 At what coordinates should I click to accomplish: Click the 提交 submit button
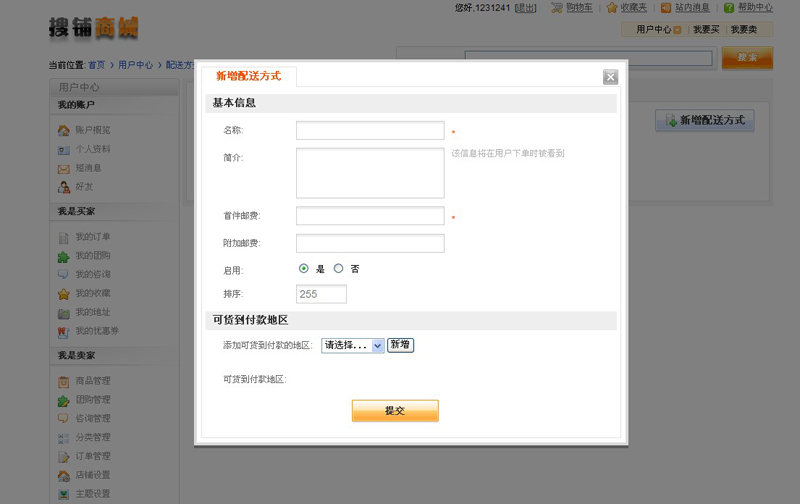click(x=395, y=411)
